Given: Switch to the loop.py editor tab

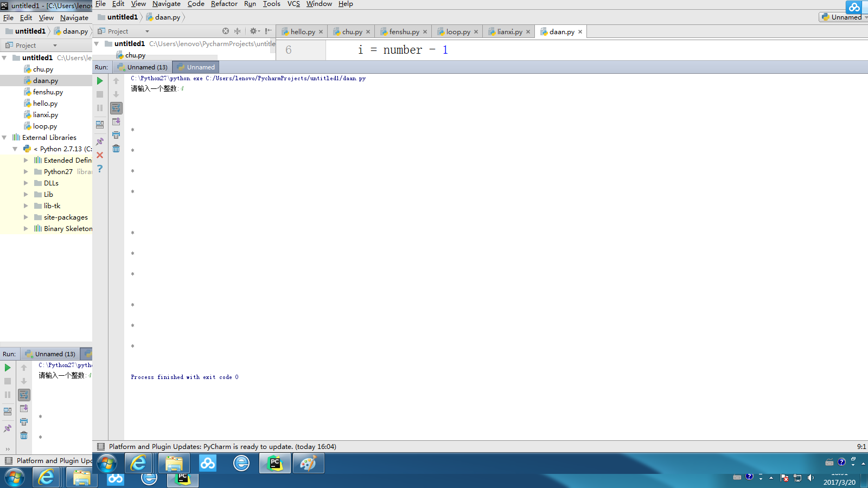Looking at the screenshot, I should [x=458, y=32].
